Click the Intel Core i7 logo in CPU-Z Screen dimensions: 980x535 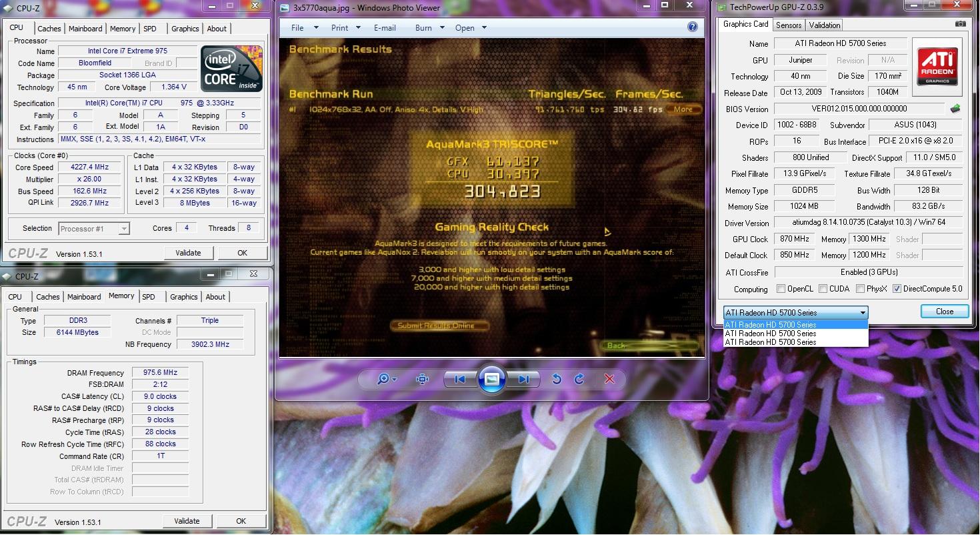click(x=231, y=69)
